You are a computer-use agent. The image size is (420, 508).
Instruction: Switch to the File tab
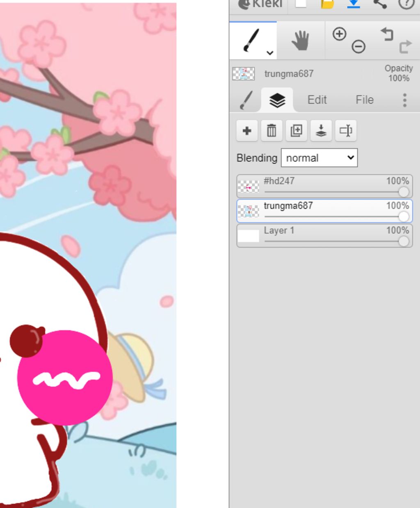pyautogui.click(x=364, y=100)
